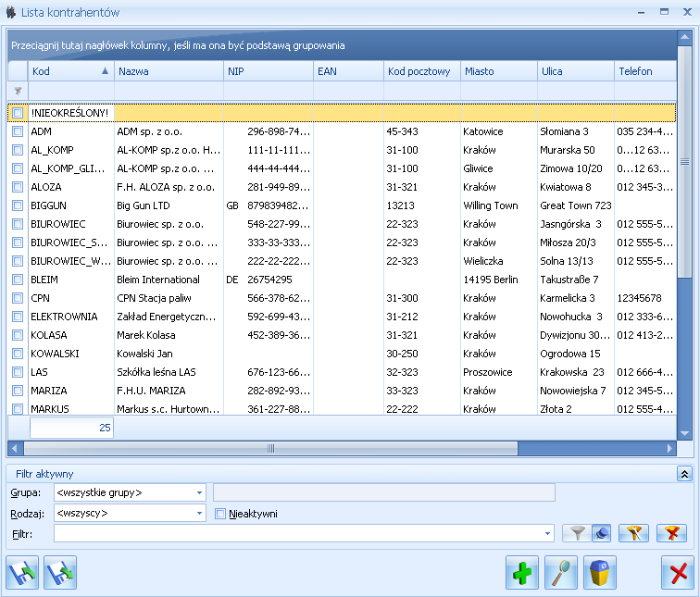Click the first export floppy icon button
Viewport: 700px width, 597px height.
[x=22, y=572]
